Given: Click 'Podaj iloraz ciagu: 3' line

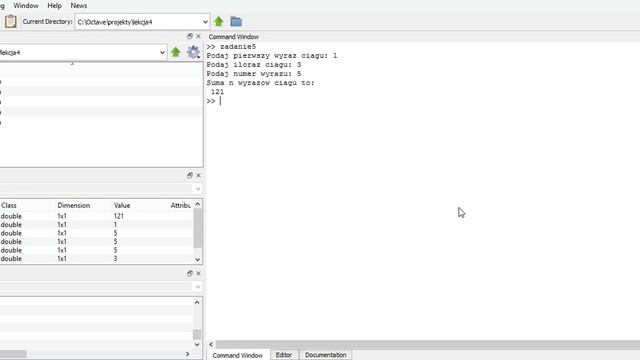Looking at the screenshot, I should coord(254,65).
